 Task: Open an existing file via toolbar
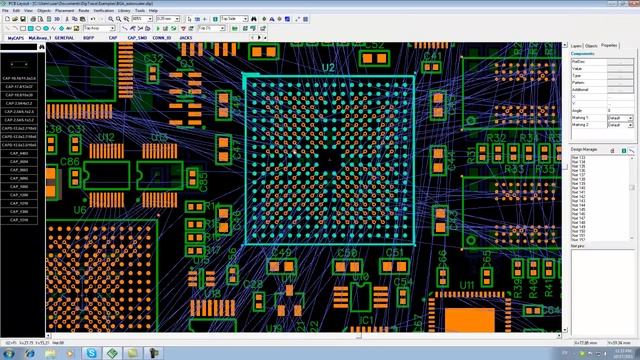pyautogui.click(x=15, y=19)
